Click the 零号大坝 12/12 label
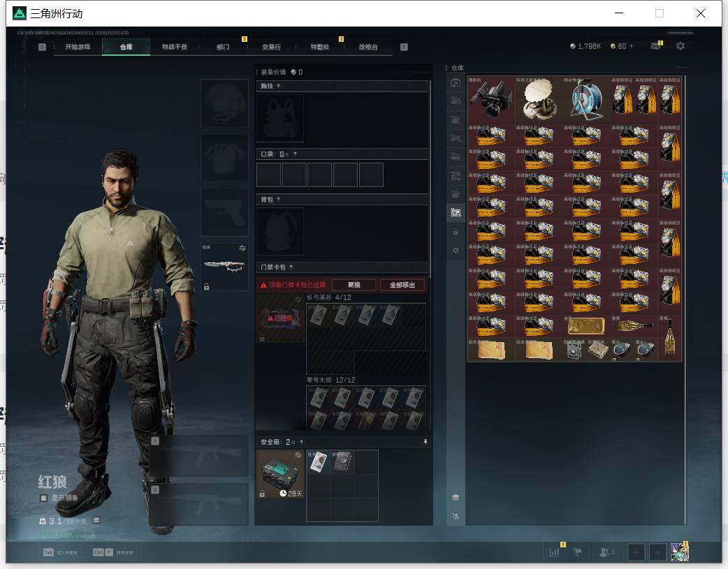Viewport: 728px width, 569px height. (331, 380)
